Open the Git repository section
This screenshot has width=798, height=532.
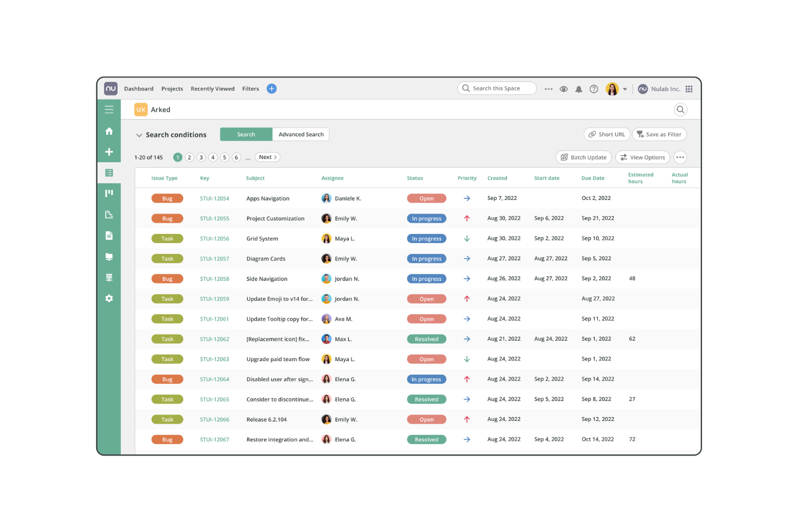109,277
